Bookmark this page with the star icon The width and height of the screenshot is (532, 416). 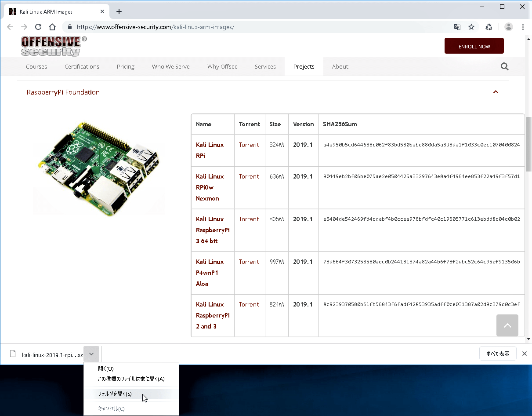pyautogui.click(x=471, y=27)
